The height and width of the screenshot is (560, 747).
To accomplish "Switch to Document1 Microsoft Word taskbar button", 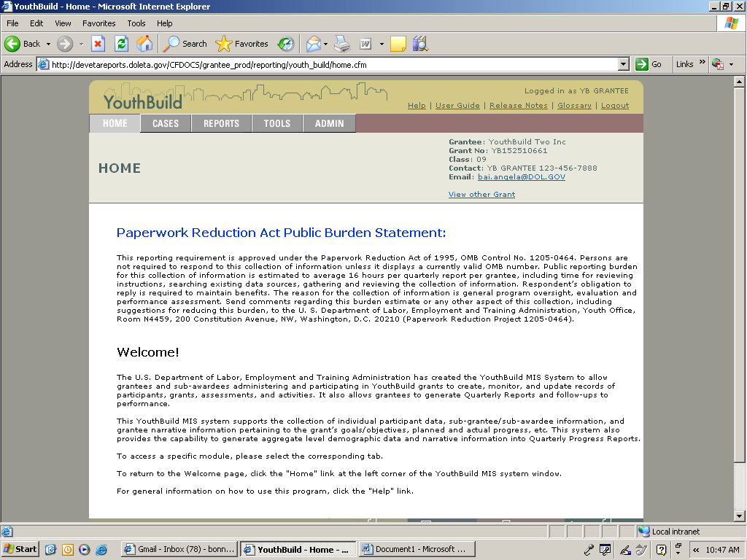I will [417, 550].
